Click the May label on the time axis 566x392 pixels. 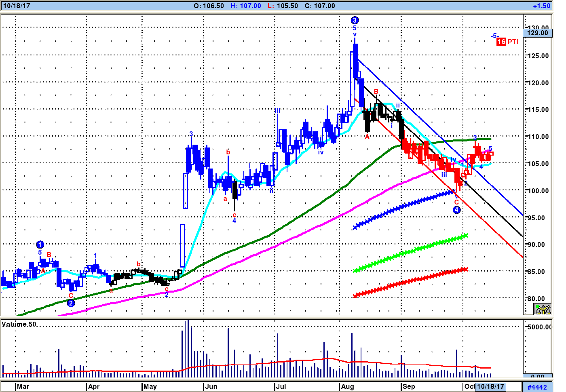[x=150, y=386]
